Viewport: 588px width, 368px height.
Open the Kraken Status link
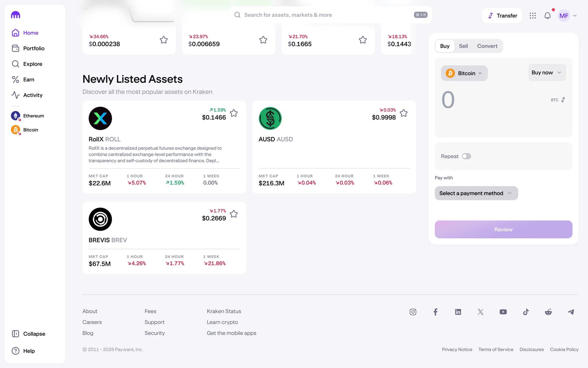(224, 311)
